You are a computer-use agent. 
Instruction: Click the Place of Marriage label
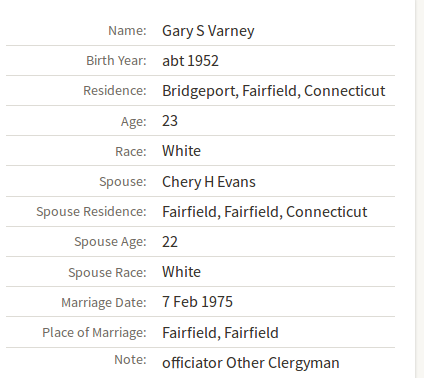[x=94, y=333]
